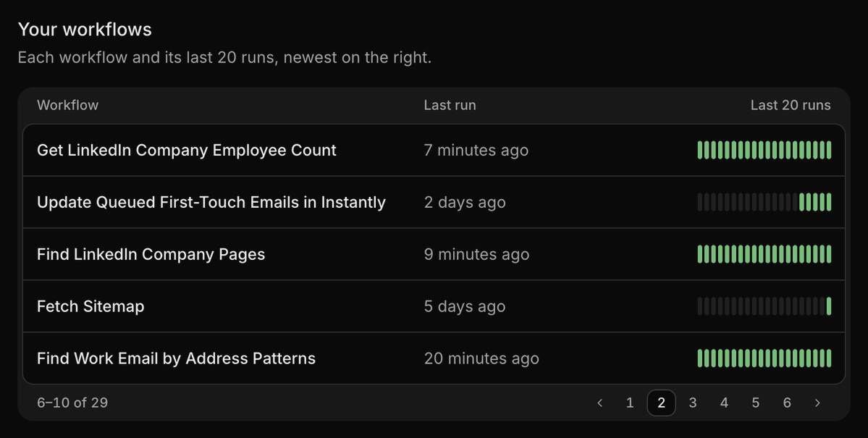Click the Workflow column header

point(67,105)
